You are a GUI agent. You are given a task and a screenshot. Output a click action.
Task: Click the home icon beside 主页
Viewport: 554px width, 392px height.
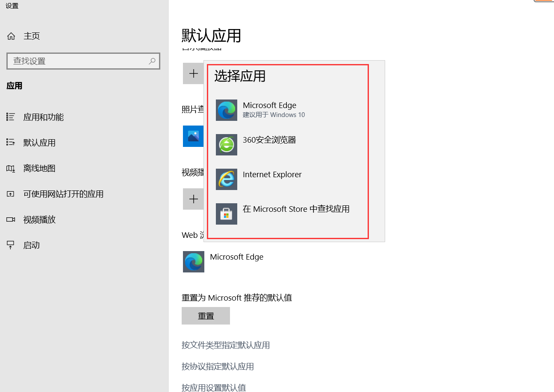click(11, 36)
